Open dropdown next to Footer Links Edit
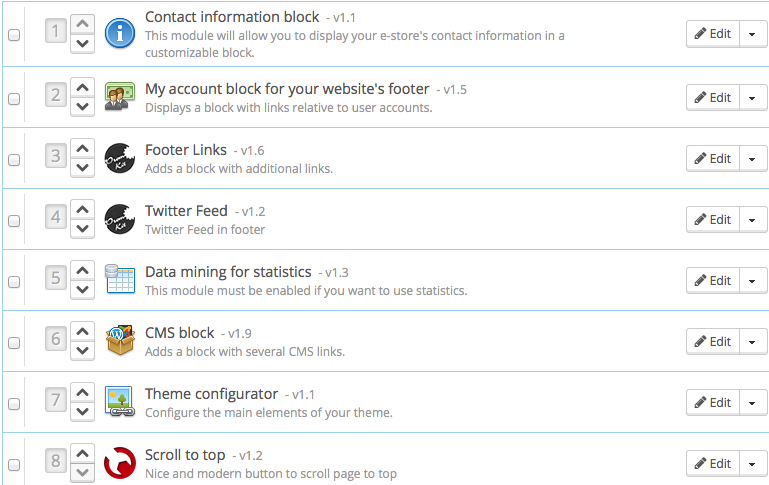The height and width of the screenshot is (485, 769). [752, 158]
